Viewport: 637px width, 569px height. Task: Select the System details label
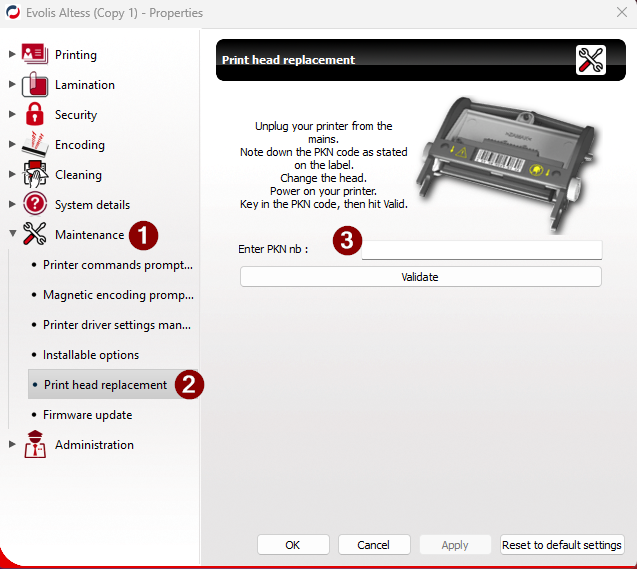[93, 205]
